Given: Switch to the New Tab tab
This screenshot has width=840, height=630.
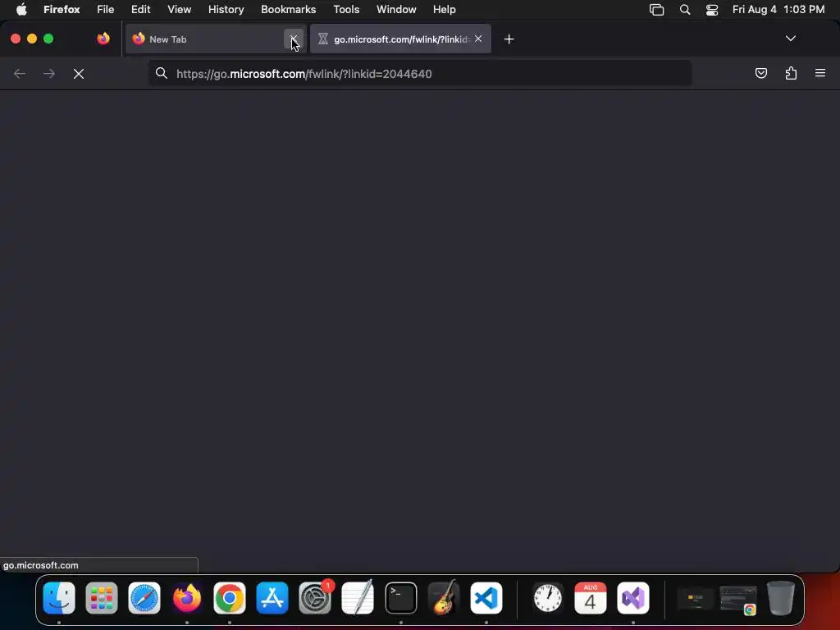Looking at the screenshot, I should pos(216,39).
